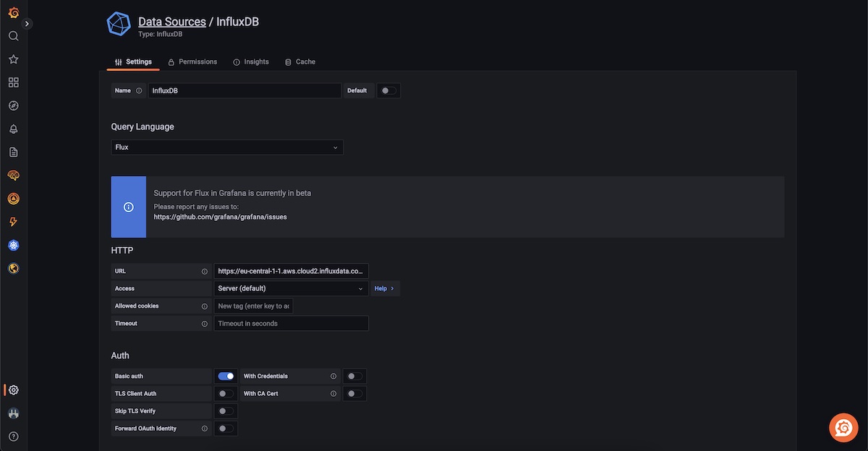Go to the Data Sources breadcrumb link
The height and width of the screenshot is (451, 868).
(172, 22)
